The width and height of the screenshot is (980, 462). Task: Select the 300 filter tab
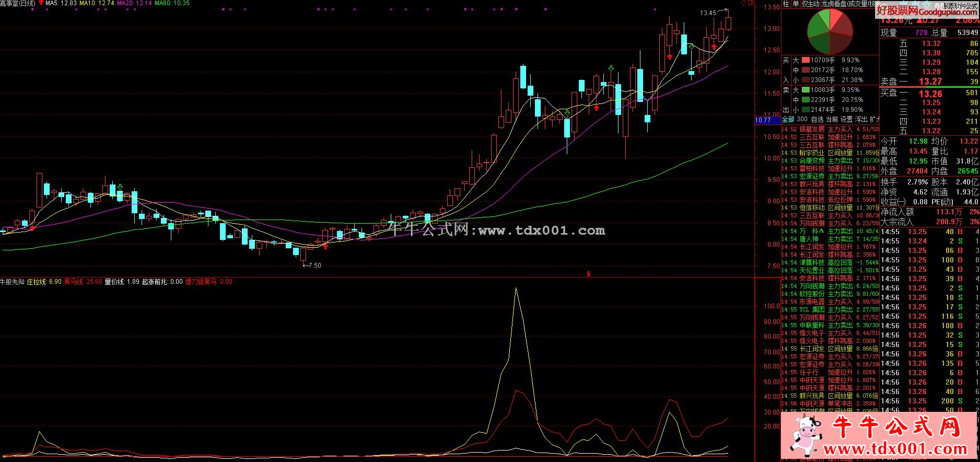[802, 120]
